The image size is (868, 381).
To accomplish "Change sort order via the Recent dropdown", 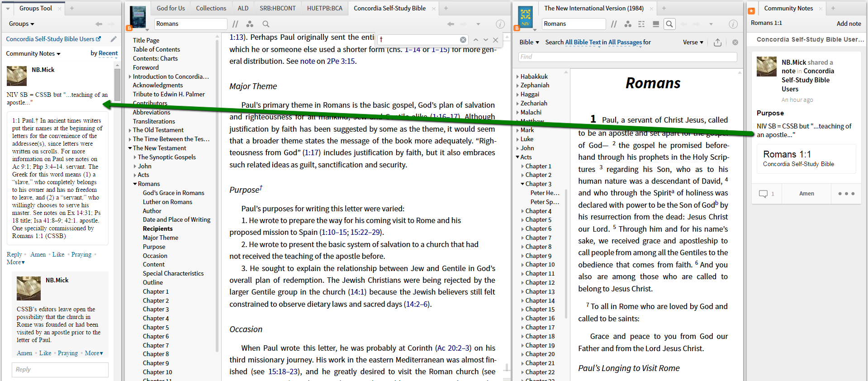I will pos(108,53).
